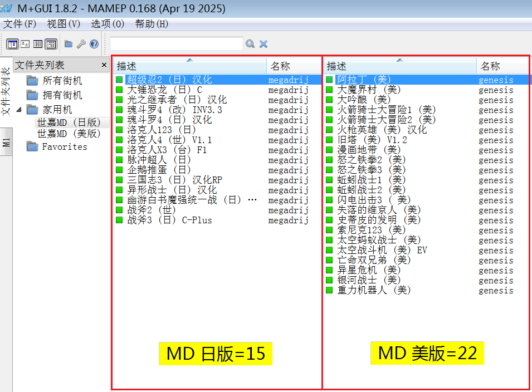Select game 银河战士（美）
This screenshot has height=392, width=532.
pyautogui.click(x=369, y=281)
